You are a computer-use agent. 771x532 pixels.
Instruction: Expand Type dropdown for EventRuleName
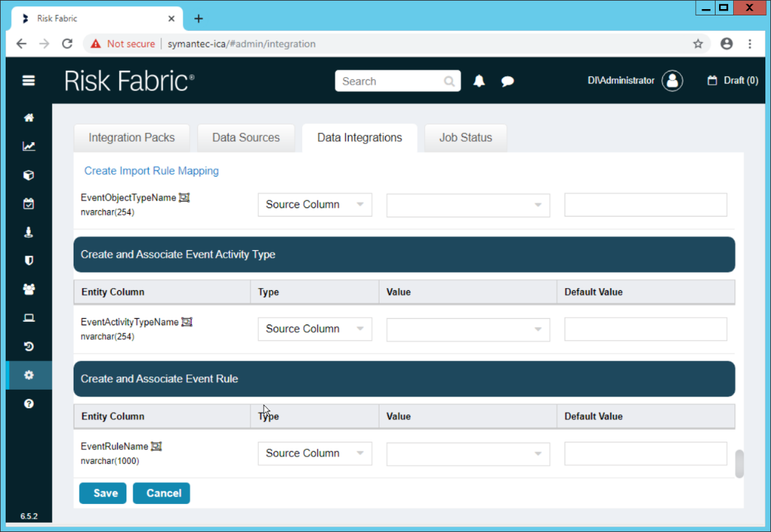coord(315,453)
